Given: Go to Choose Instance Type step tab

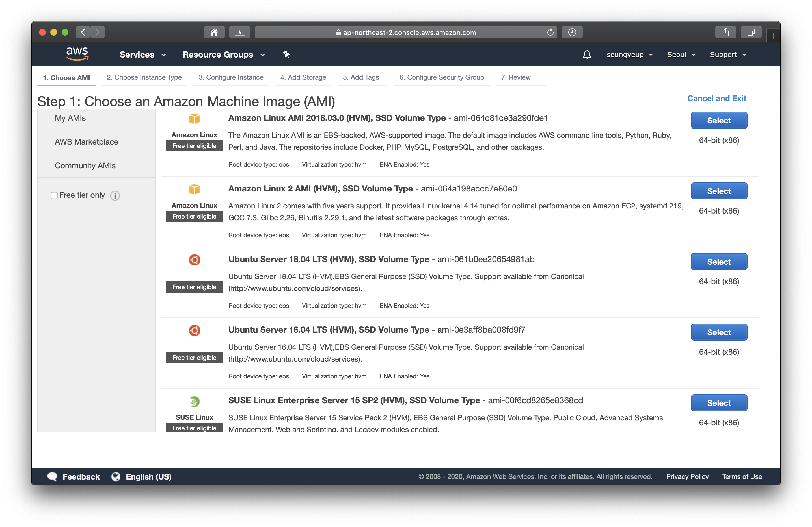Looking at the screenshot, I should click(x=144, y=77).
